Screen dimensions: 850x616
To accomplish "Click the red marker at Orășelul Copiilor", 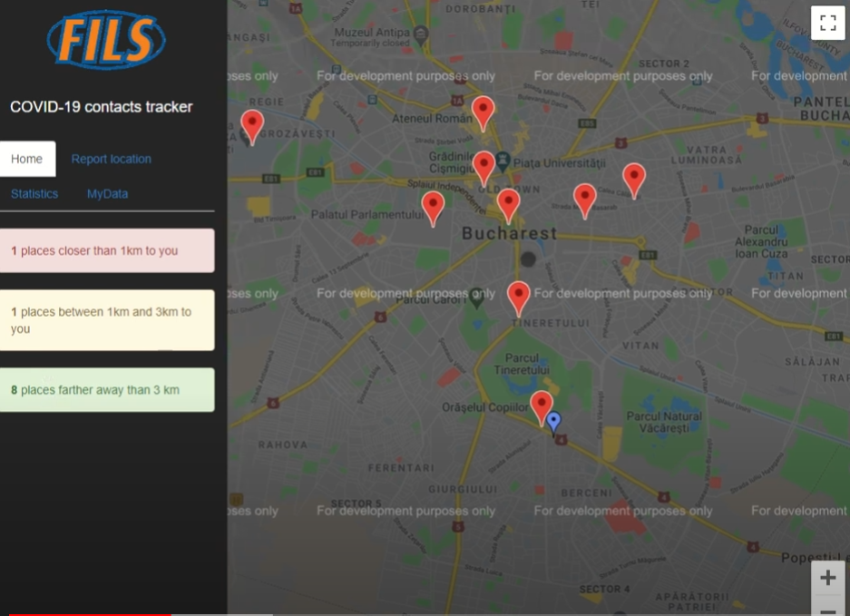I will click(542, 406).
